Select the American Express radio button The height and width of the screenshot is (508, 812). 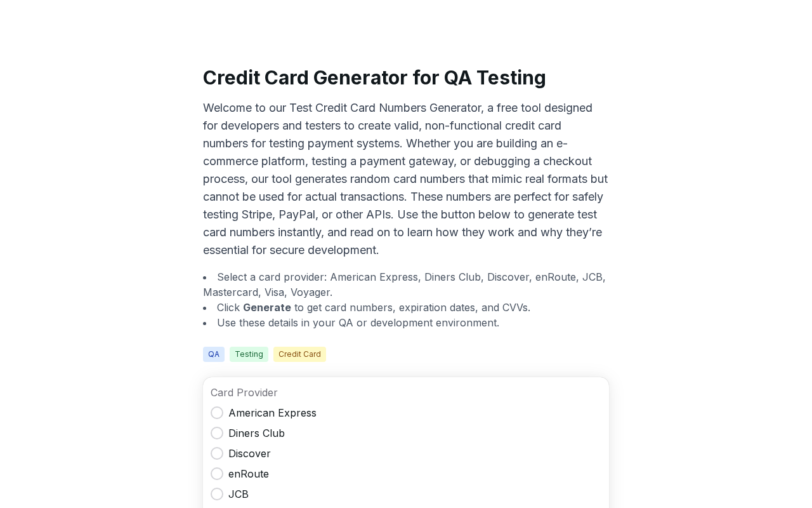tap(217, 413)
